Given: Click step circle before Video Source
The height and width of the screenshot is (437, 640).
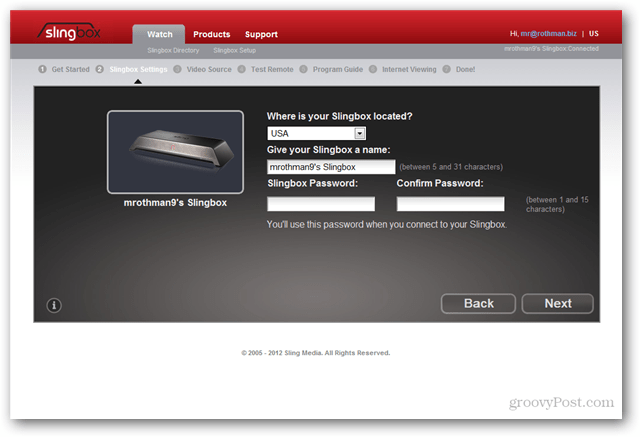Looking at the screenshot, I should pos(177,69).
